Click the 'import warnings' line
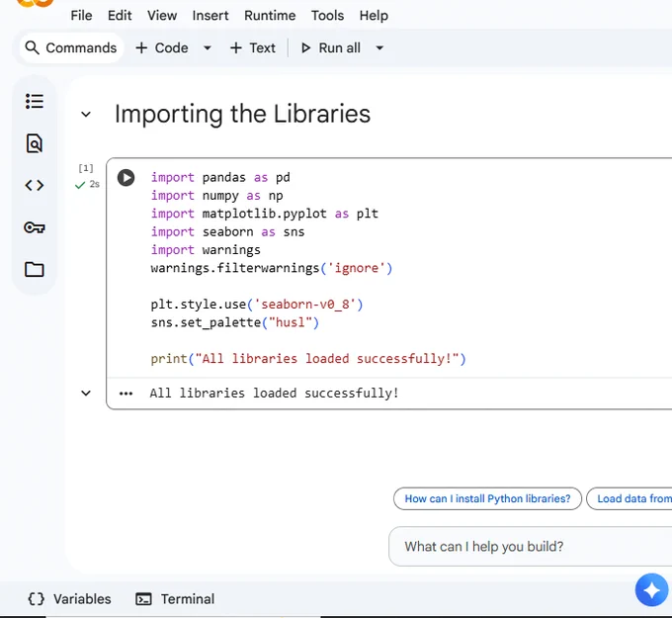This screenshot has height=618, width=672. click(206, 250)
